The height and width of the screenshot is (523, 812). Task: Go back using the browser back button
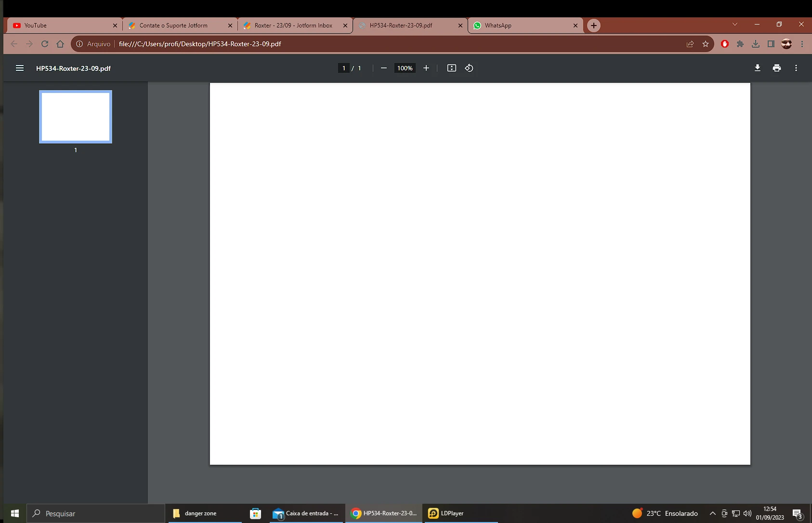(14, 44)
